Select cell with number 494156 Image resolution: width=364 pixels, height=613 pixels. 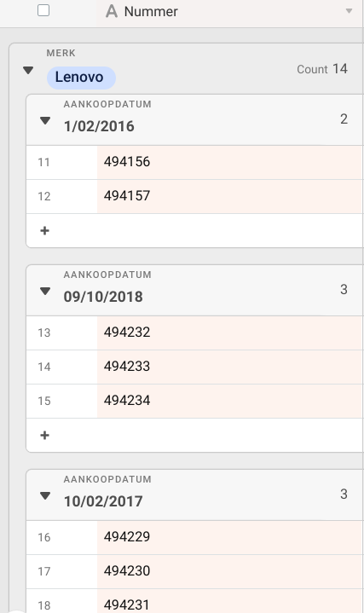(230, 163)
